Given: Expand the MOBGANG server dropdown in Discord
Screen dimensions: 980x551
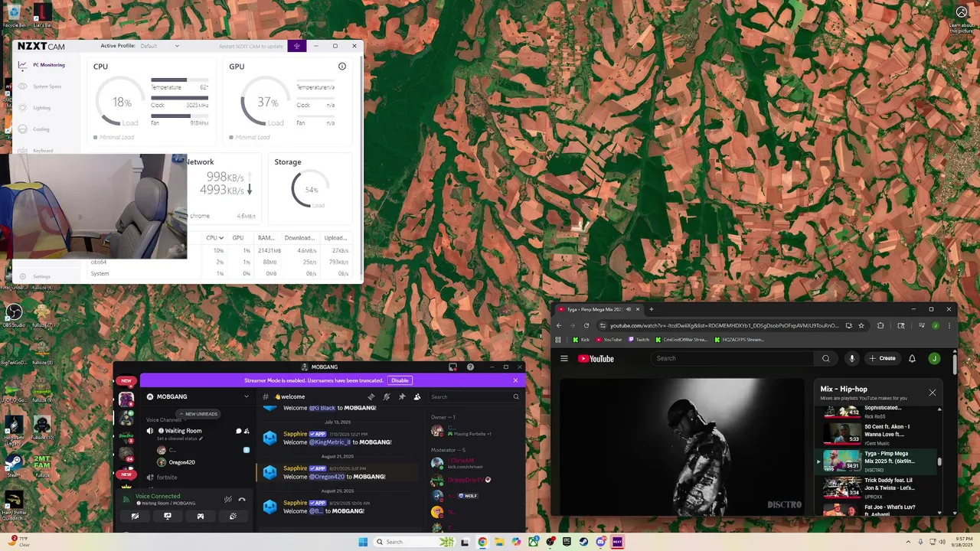Looking at the screenshot, I should pyautogui.click(x=246, y=396).
